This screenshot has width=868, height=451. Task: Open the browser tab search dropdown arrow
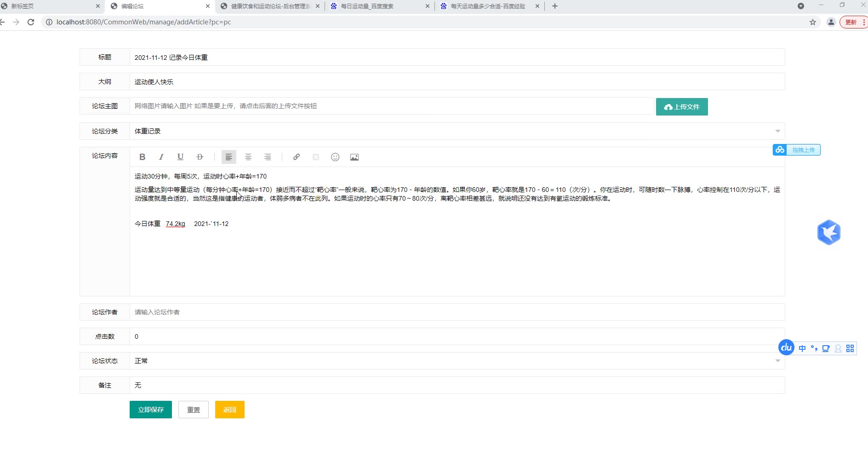pyautogui.click(x=801, y=6)
